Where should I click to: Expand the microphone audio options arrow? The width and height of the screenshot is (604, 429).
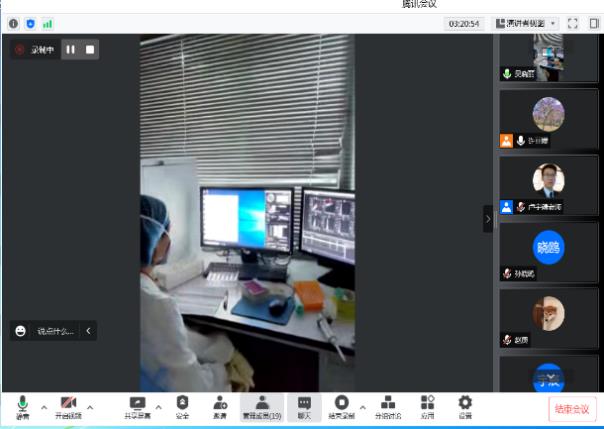tap(43, 407)
